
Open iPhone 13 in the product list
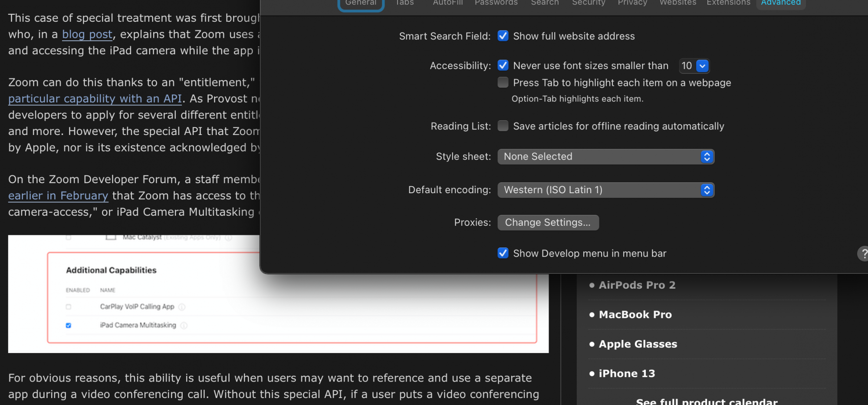point(627,374)
